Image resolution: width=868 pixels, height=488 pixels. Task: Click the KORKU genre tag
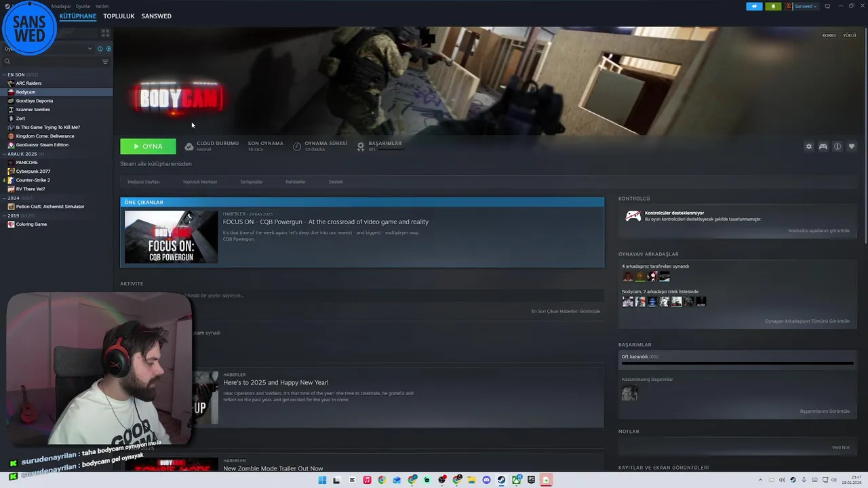[x=829, y=35]
